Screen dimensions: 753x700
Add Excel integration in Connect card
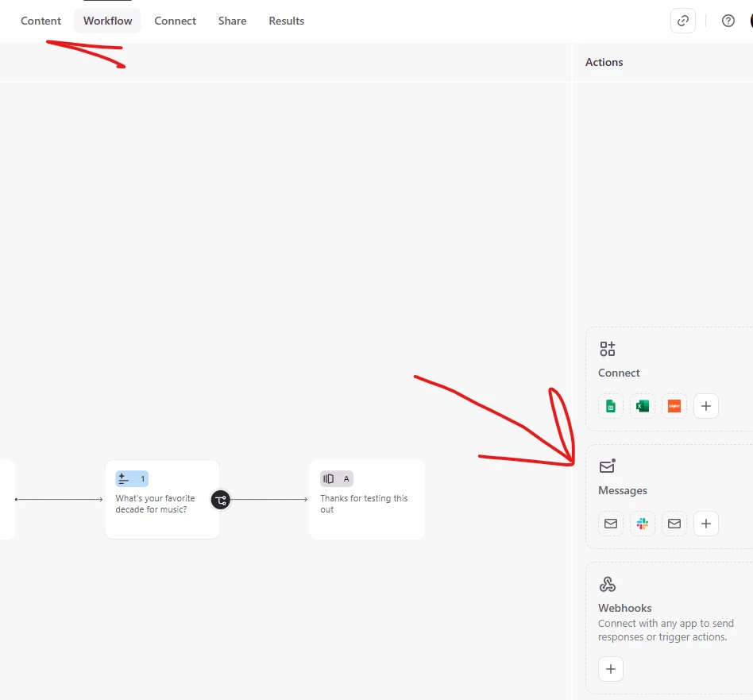642,406
